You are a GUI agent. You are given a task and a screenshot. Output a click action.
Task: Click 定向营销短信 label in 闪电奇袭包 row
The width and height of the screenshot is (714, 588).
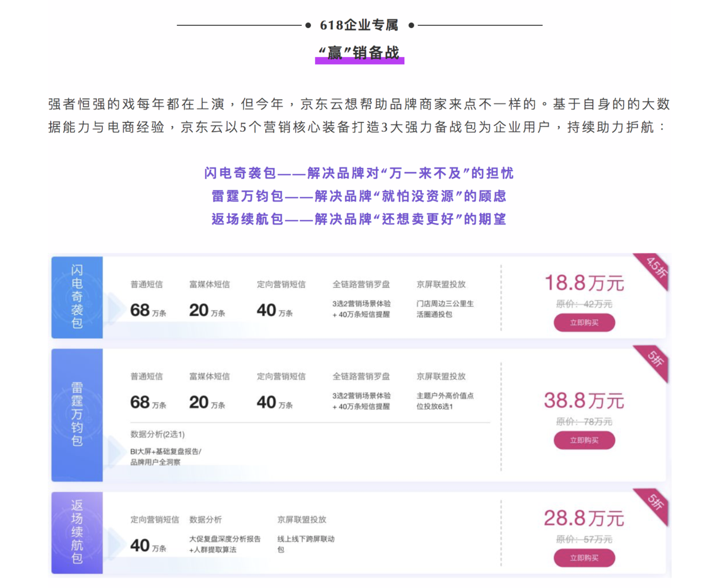[281, 284]
